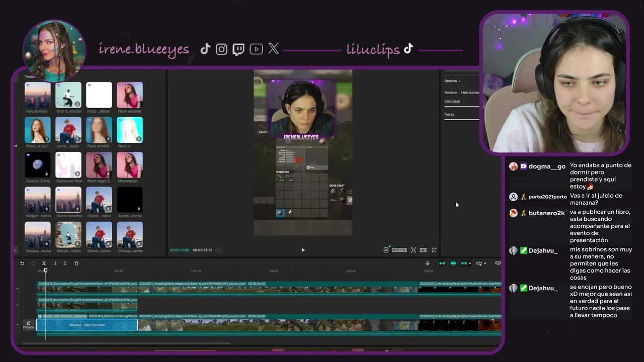
Task: Enter fullscreen preview mode
Action: pos(434,250)
